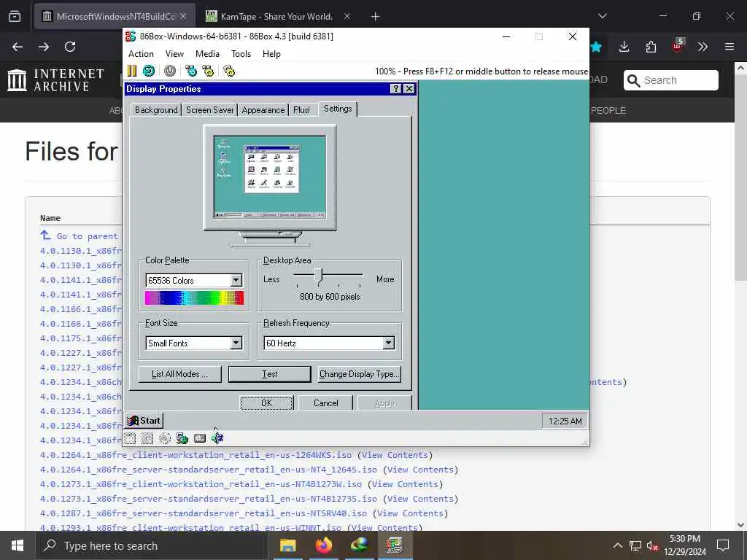Click the blue bookmark star in Firefox
This screenshot has width=747, height=560.
tap(596, 47)
